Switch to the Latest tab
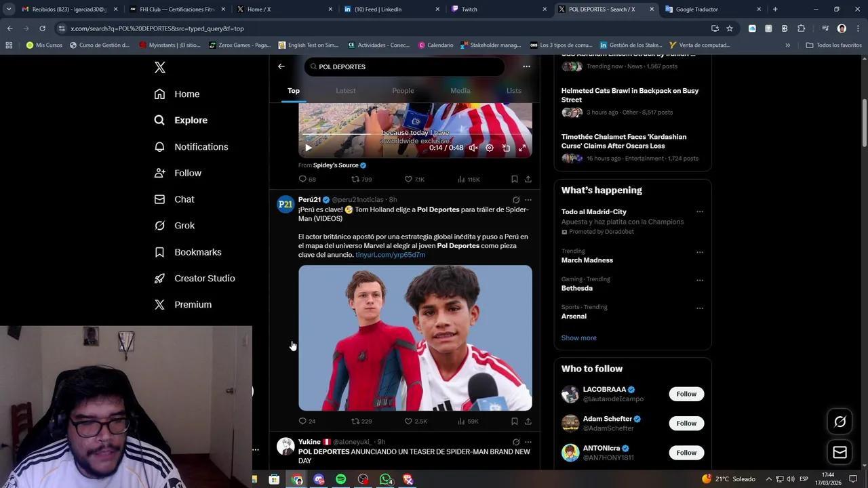The image size is (868, 488). coord(346,91)
